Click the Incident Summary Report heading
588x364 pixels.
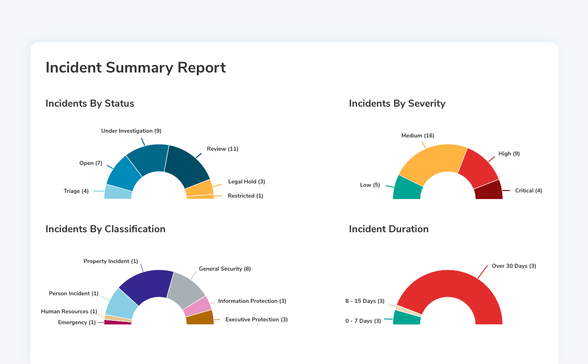(136, 67)
